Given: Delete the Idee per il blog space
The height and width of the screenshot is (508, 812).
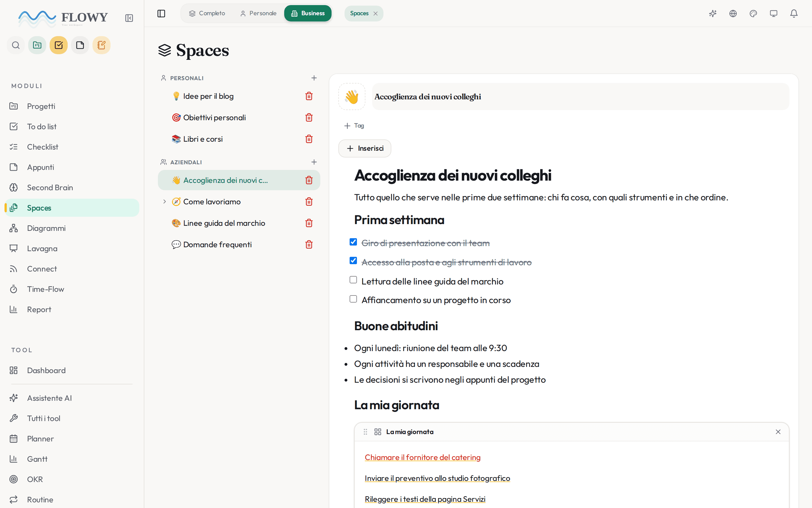Looking at the screenshot, I should point(309,96).
